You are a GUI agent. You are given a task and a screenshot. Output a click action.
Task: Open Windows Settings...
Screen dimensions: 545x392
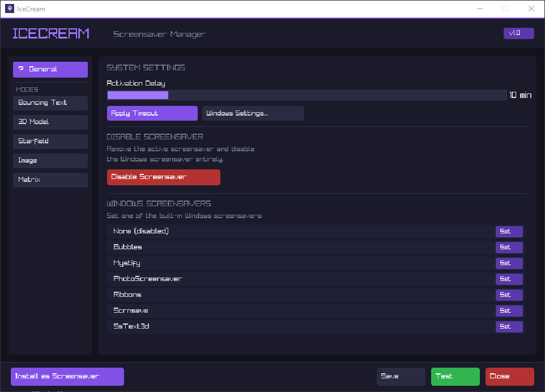click(253, 113)
